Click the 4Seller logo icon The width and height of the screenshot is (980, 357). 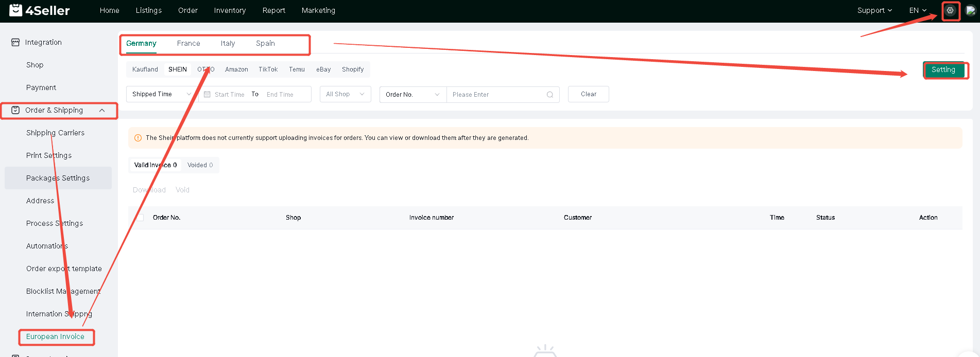click(16, 10)
